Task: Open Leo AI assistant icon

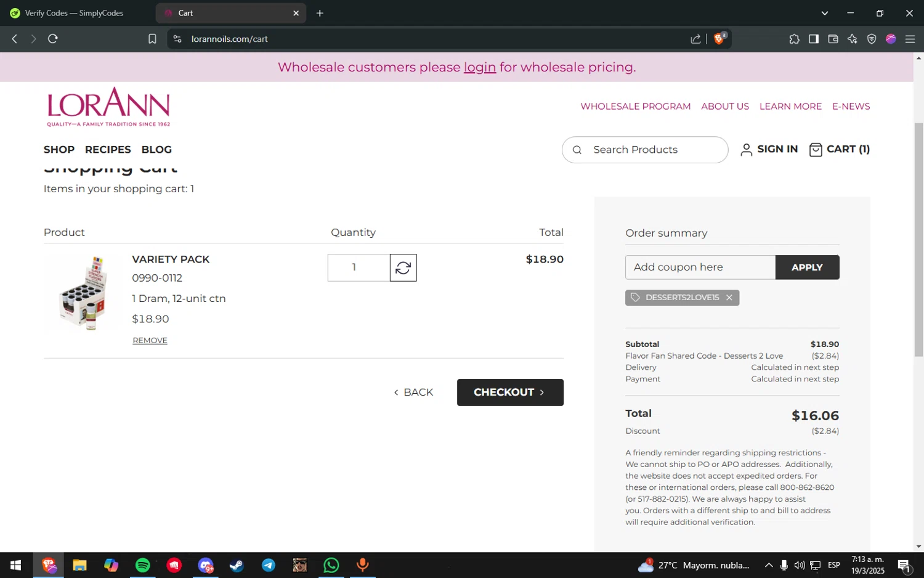Action: click(x=853, y=39)
